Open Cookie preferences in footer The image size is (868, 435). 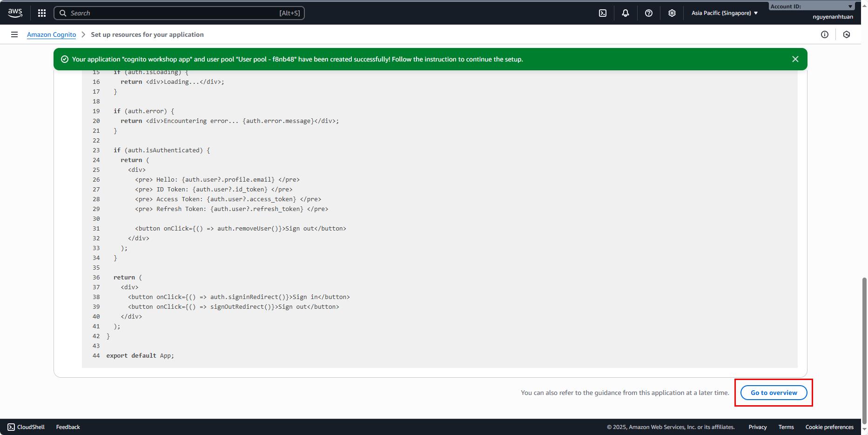[x=829, y=427]
